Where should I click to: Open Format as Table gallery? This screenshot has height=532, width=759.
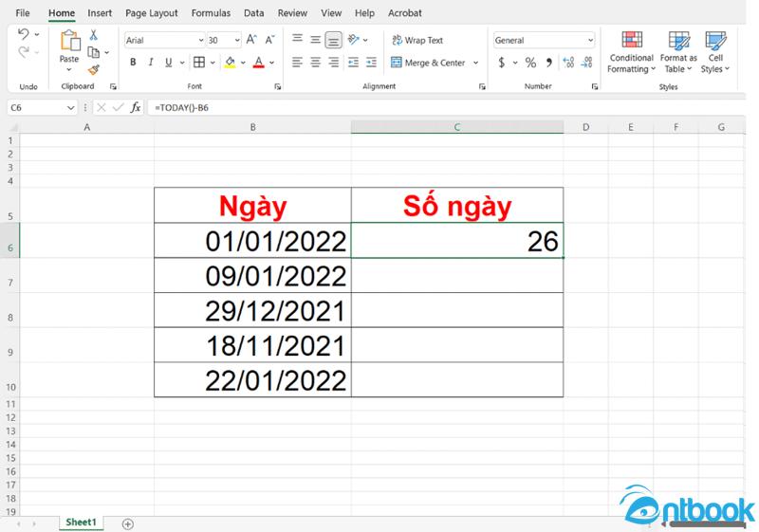click(x=678, y=52)
